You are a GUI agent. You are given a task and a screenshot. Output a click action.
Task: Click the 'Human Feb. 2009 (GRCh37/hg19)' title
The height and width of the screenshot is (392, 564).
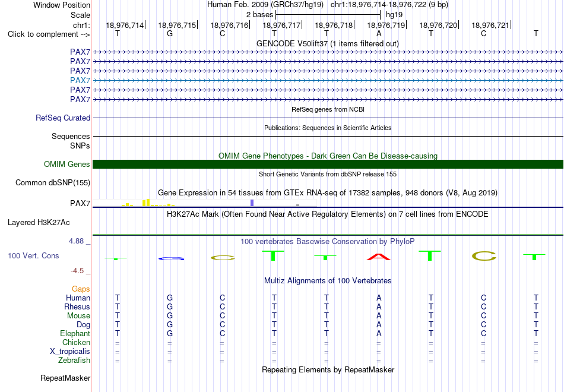pyautogui.click(x=265, y=5)
